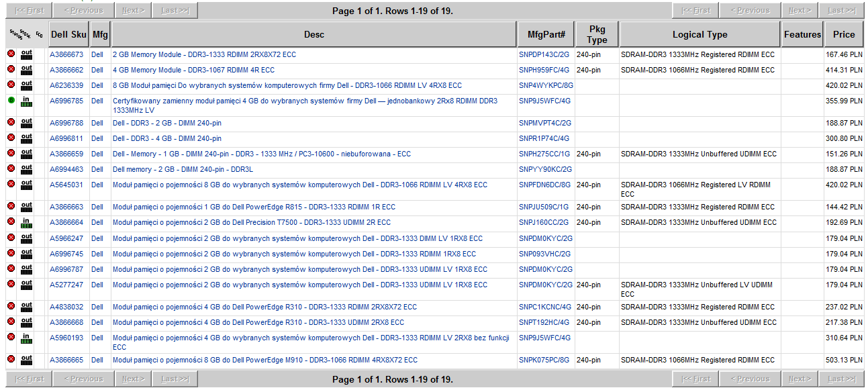
Task: Click the out-of-stock icon for SKU A3866673
Action: pos(26,54)
